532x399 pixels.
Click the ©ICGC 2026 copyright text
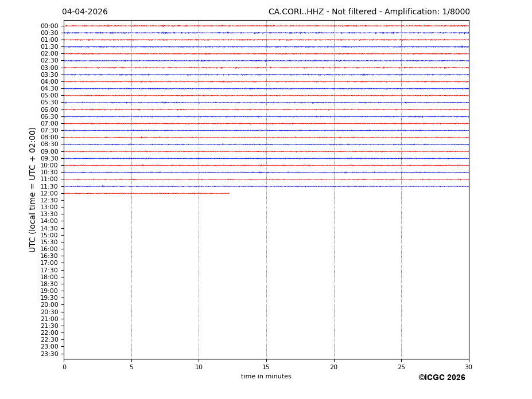click(441, 378)
